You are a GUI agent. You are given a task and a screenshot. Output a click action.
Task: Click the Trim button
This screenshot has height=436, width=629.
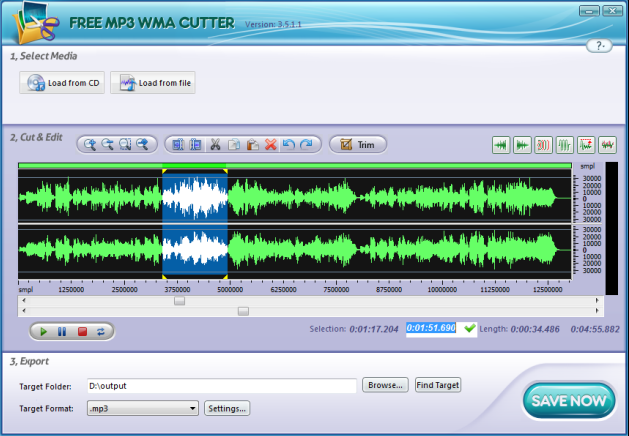(x=358, y=144)
